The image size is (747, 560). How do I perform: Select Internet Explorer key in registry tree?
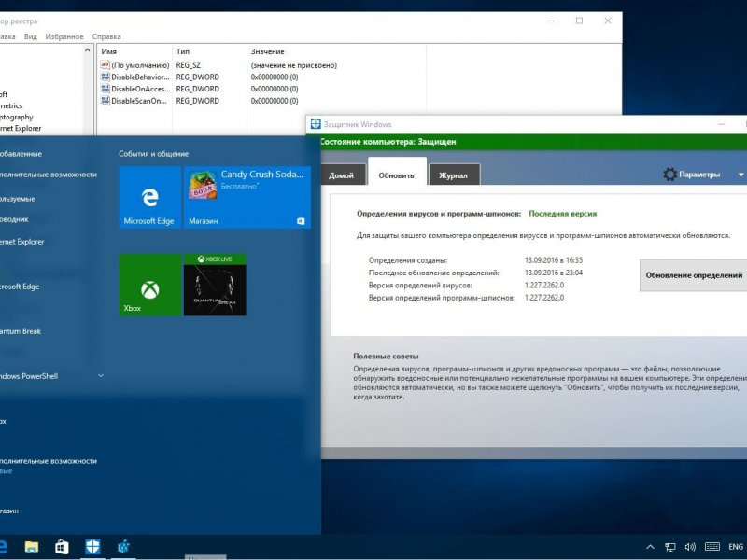click(21, 128)
